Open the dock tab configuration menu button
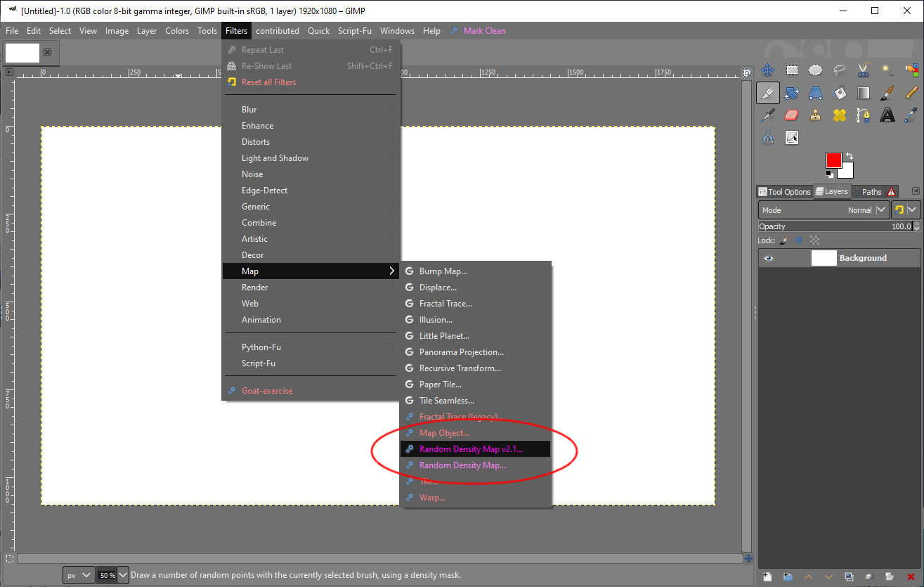 916,191
